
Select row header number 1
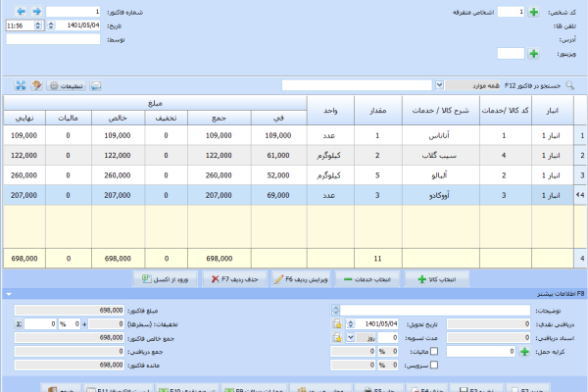581,135
